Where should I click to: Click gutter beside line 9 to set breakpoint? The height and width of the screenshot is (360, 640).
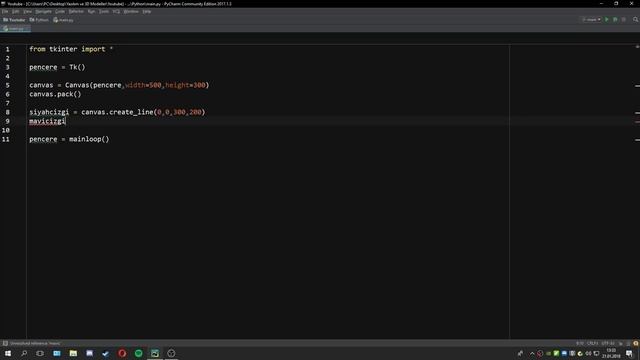18,121
